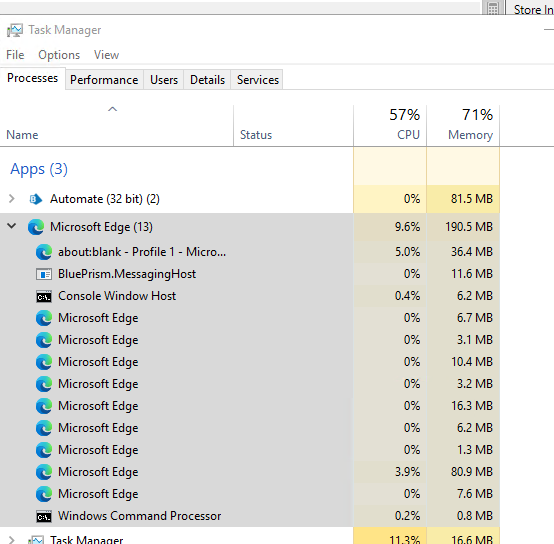Sort by the Name column header

click(117, 125)
